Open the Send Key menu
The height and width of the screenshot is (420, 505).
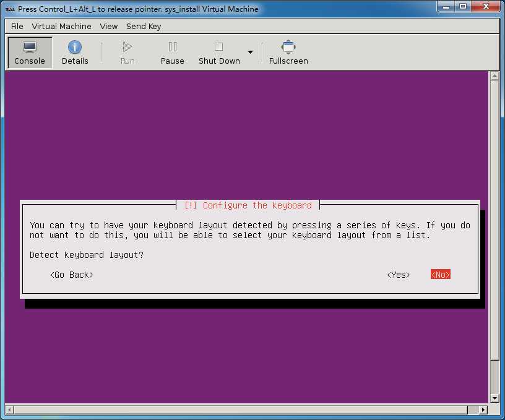pos(144,27)
